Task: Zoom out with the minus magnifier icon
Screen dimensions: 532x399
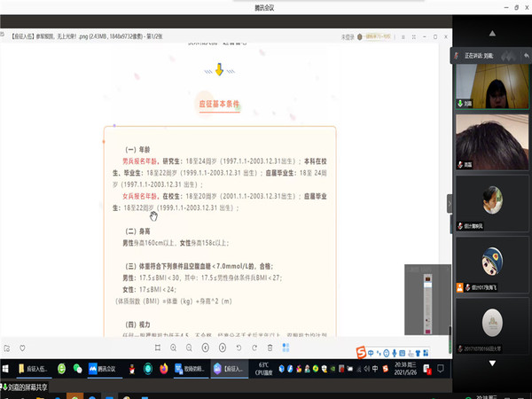Action: [x=189, y=348]
